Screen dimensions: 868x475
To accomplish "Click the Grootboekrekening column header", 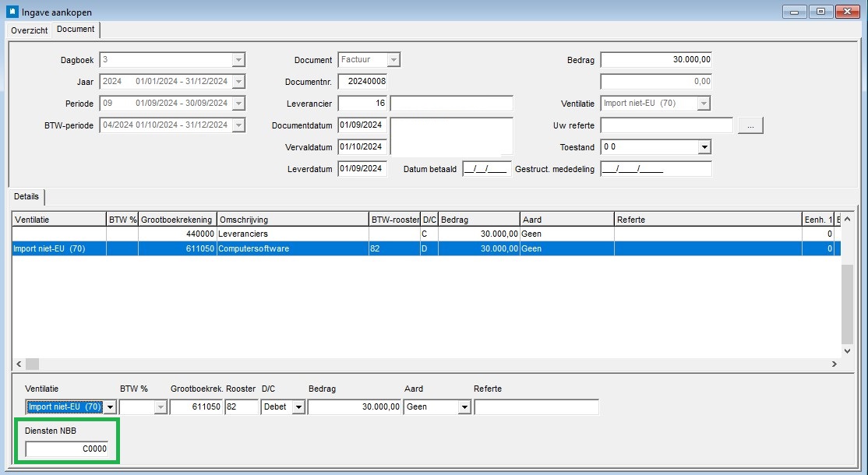I will [x=177, y=220].
